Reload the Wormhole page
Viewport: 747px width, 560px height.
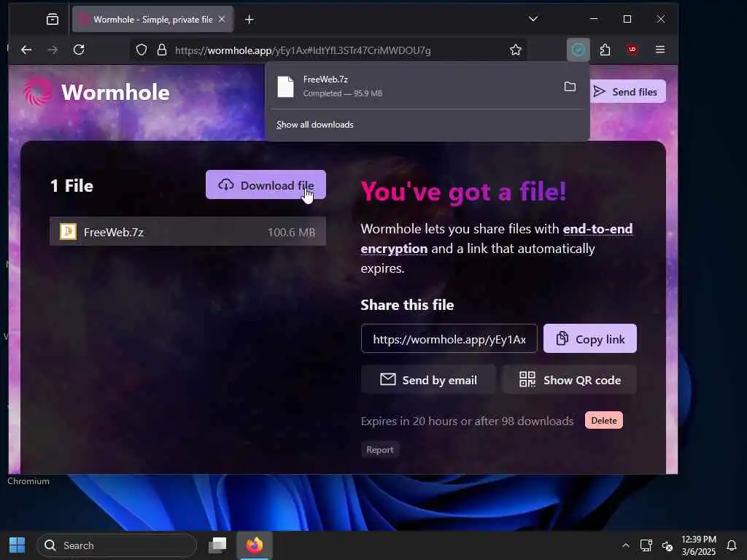click(79, 50)
